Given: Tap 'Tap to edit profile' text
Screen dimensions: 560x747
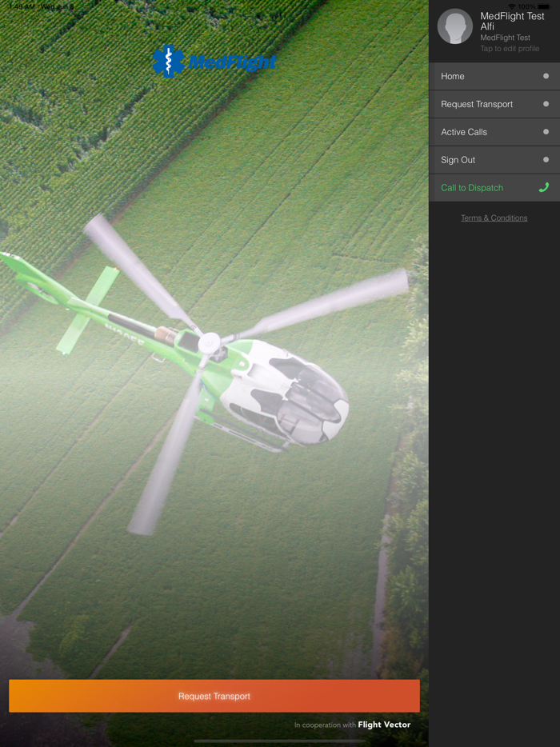Looking at the screenshot, I should 510,49.
